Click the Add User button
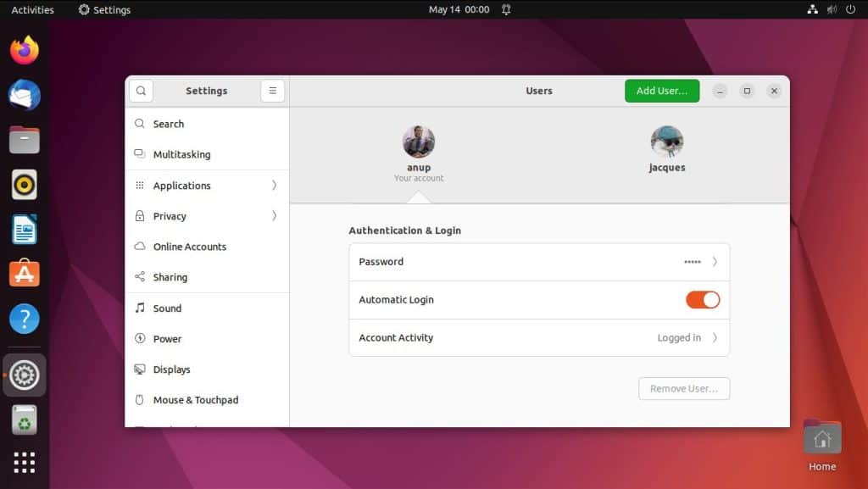This screenshot has height=489, width=868. tap(662, 91)
